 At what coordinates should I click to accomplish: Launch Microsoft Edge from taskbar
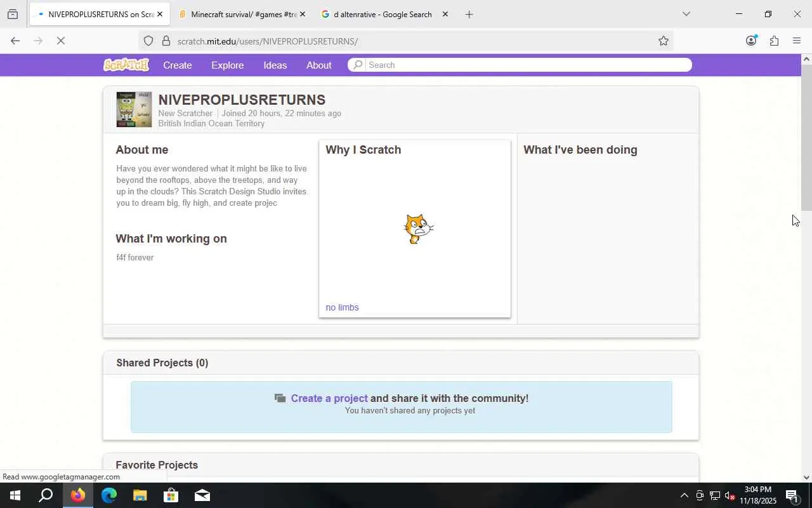pos(109,495)
